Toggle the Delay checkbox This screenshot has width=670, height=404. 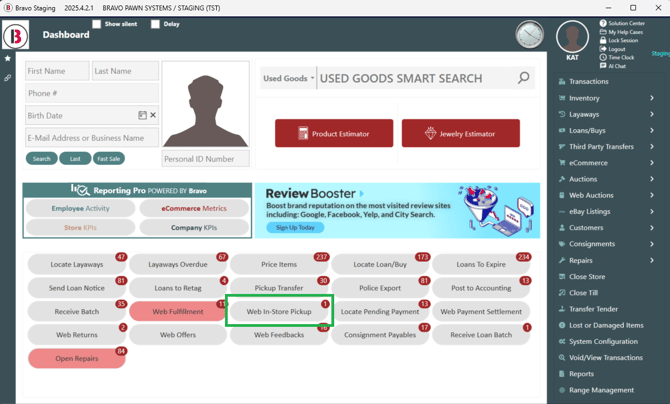(x=155, y=24)
